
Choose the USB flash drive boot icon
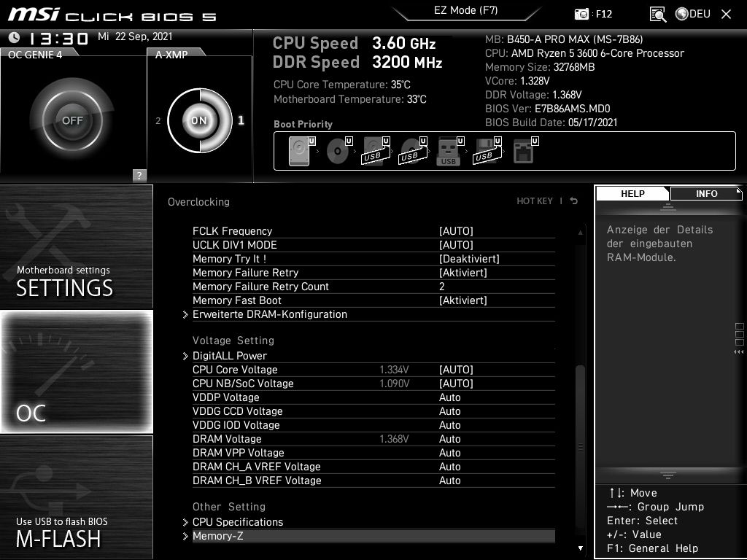point(448,149)
